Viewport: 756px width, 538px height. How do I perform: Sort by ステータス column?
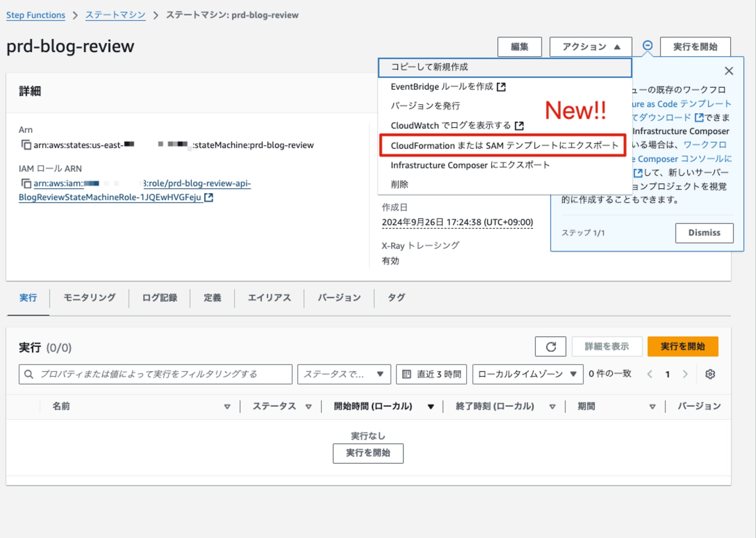308,407
